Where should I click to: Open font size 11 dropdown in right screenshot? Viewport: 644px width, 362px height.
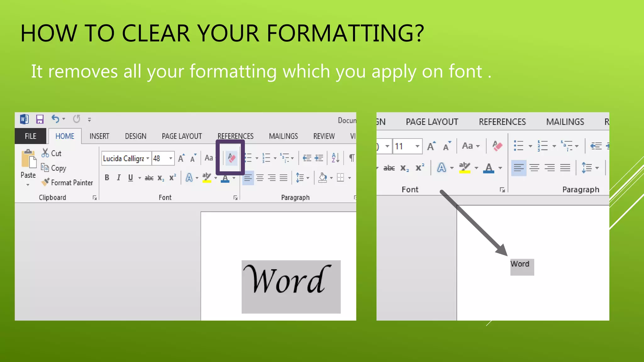[417, 146]
